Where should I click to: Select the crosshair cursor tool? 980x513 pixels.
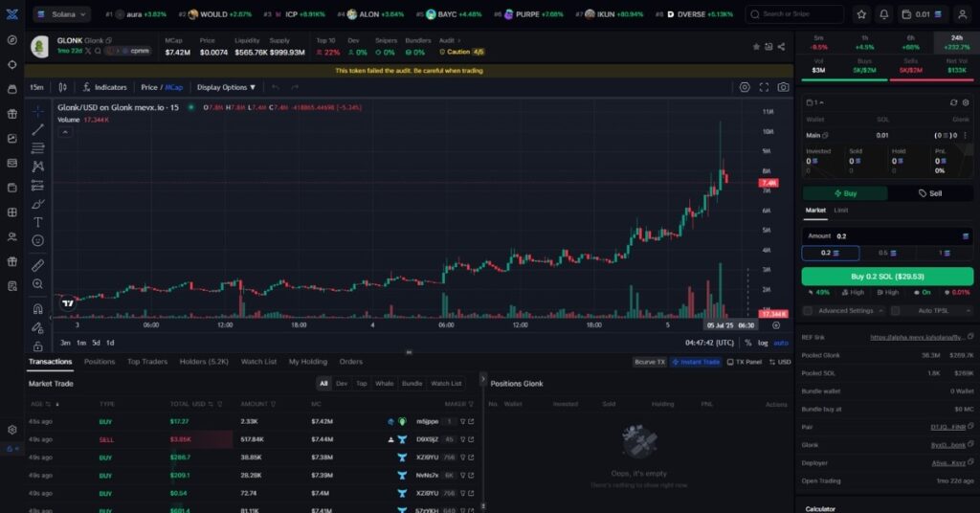coord(38,111)
